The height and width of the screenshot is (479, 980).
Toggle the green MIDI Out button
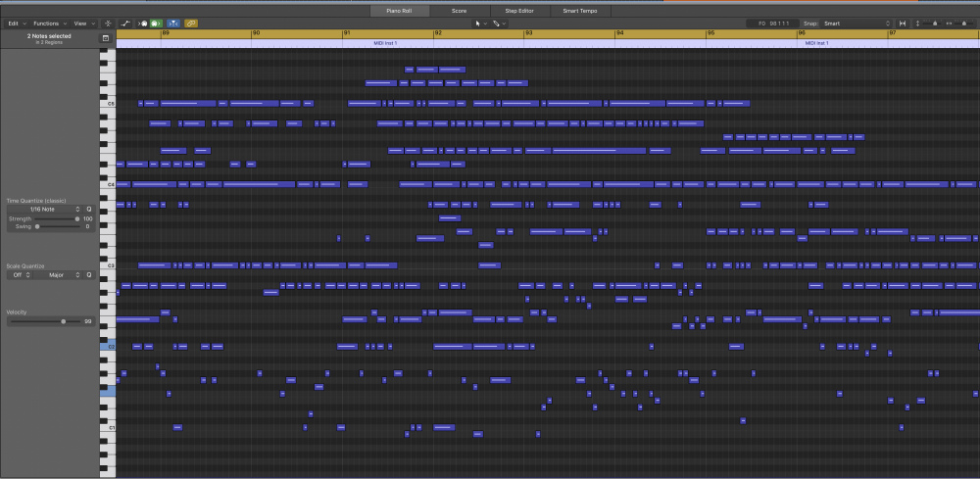tap(156, 23)
